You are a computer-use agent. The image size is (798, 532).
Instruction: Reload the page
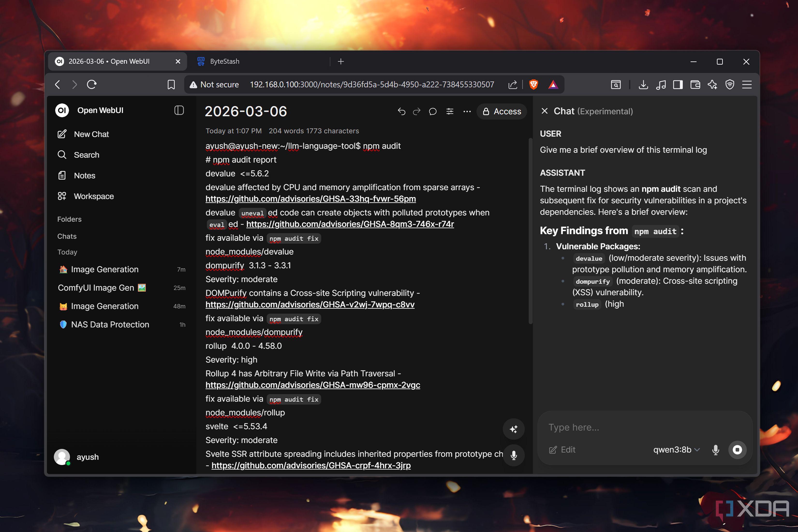(x=92, y=84)
